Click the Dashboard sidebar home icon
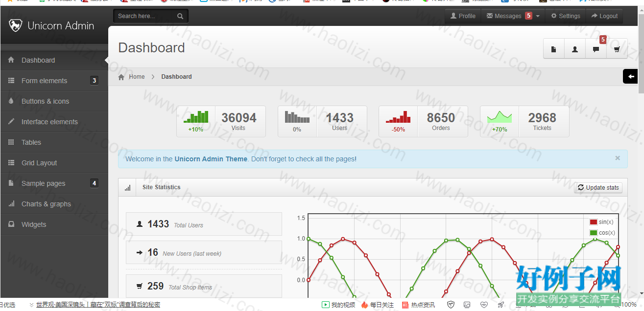 11,60
